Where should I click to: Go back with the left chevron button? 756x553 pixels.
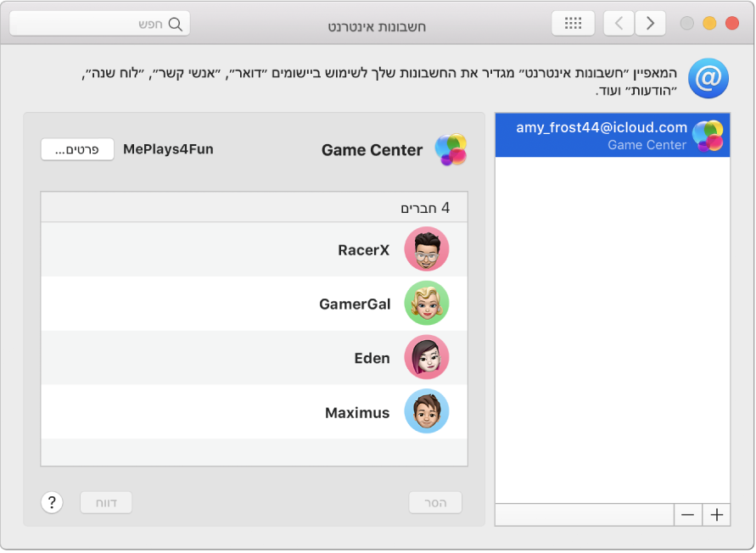[619, 23]
